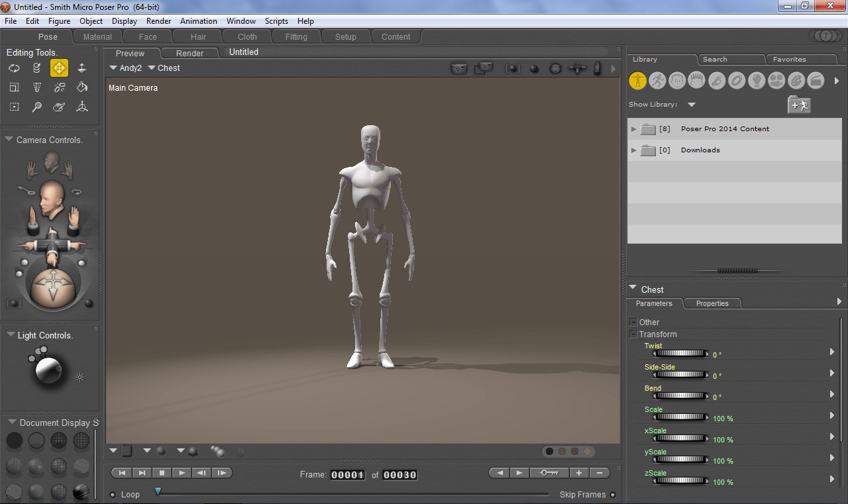Expand the Poser Pro 2014 Content folder
848x504 pixels.
[634, 129]
